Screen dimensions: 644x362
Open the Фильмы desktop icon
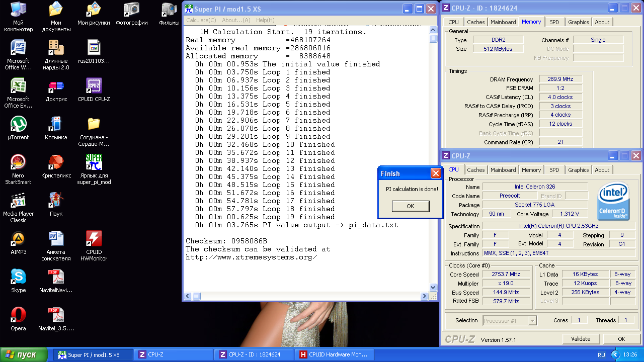pyautogui.click(x=169, y=10)
